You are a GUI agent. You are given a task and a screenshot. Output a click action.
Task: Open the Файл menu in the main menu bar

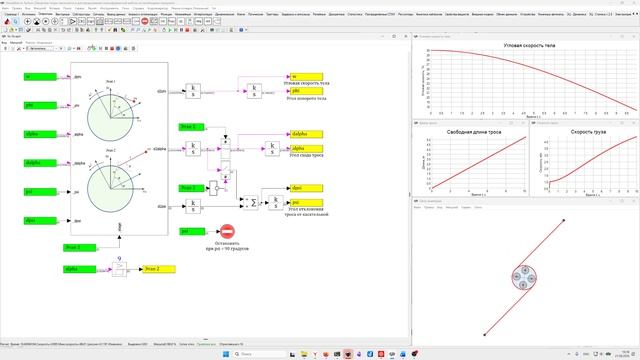pyautogui.click(x=5, y=8)
